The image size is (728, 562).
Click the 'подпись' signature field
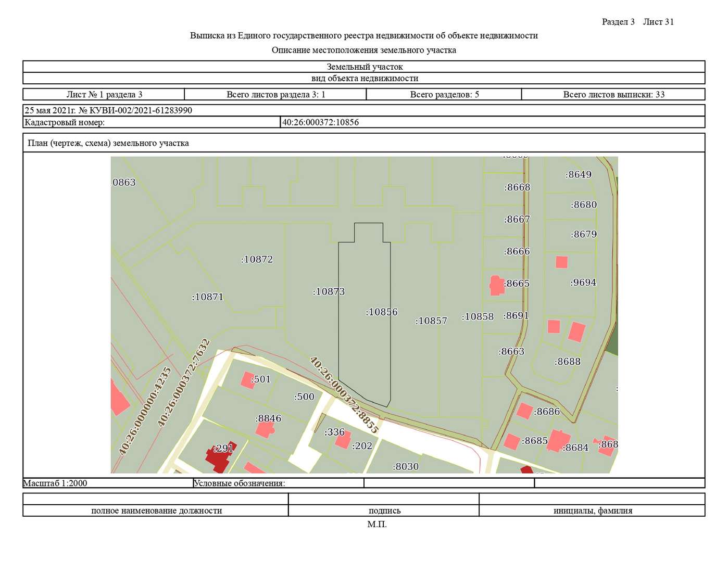384,510
